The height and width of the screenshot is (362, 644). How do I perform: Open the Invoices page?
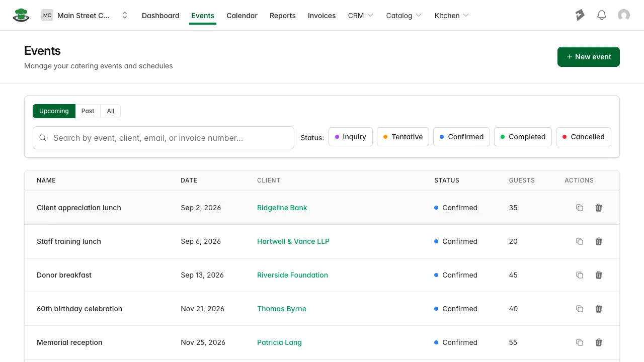pos(322,16)
